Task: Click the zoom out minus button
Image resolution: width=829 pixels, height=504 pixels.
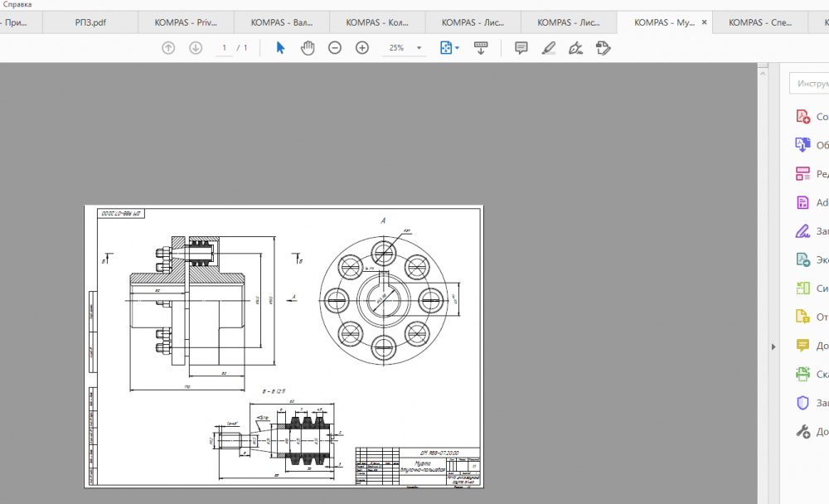Action: tap(335, 48)
